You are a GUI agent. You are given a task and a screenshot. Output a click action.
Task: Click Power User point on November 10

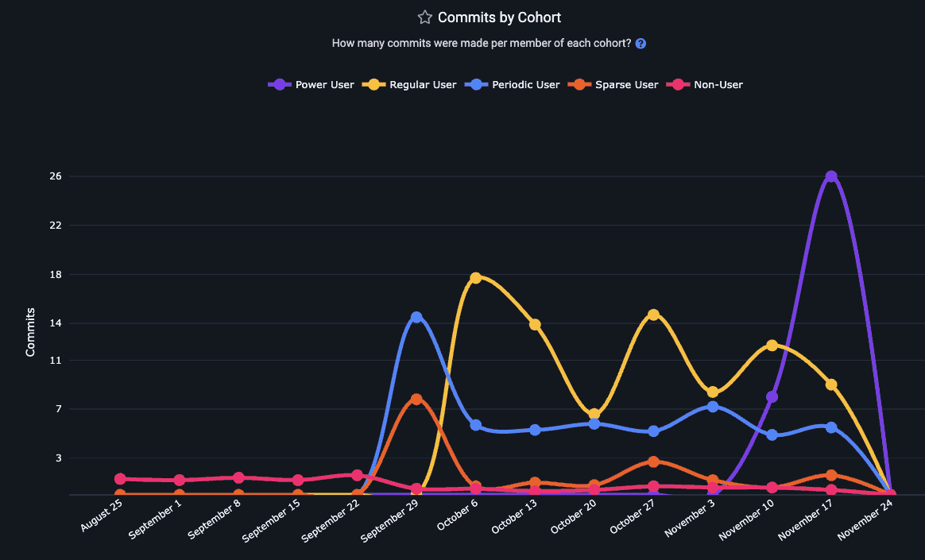pyautogui.click(x=772, y=396)
